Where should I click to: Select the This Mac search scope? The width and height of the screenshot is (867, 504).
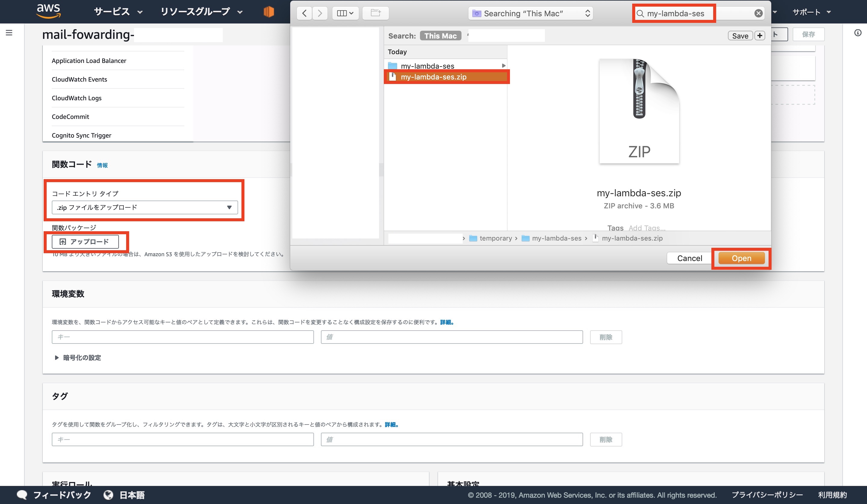point(440,36)
